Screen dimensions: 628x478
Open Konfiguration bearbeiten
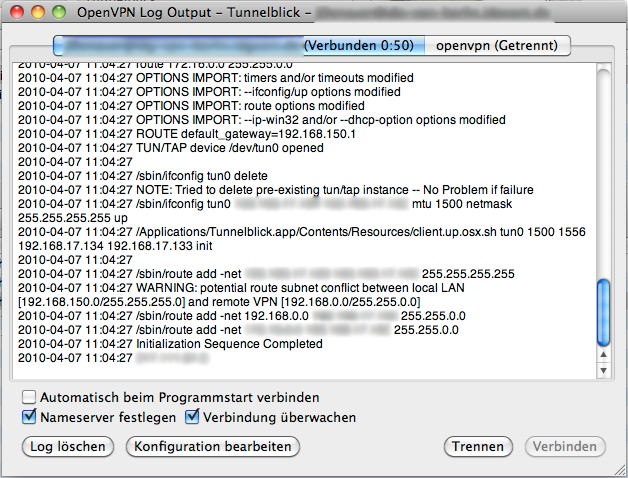coord(213,446)
